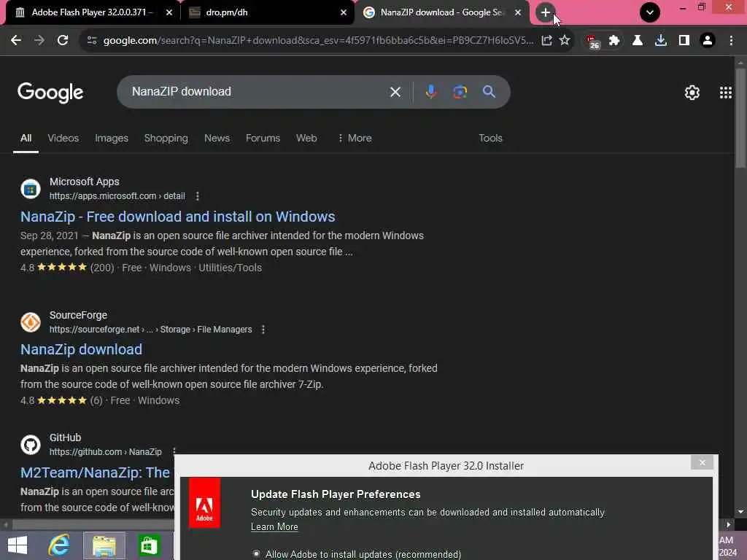Screen dimensions: 747x560
Task: Select the All results filter
Action: pos(26,138)
